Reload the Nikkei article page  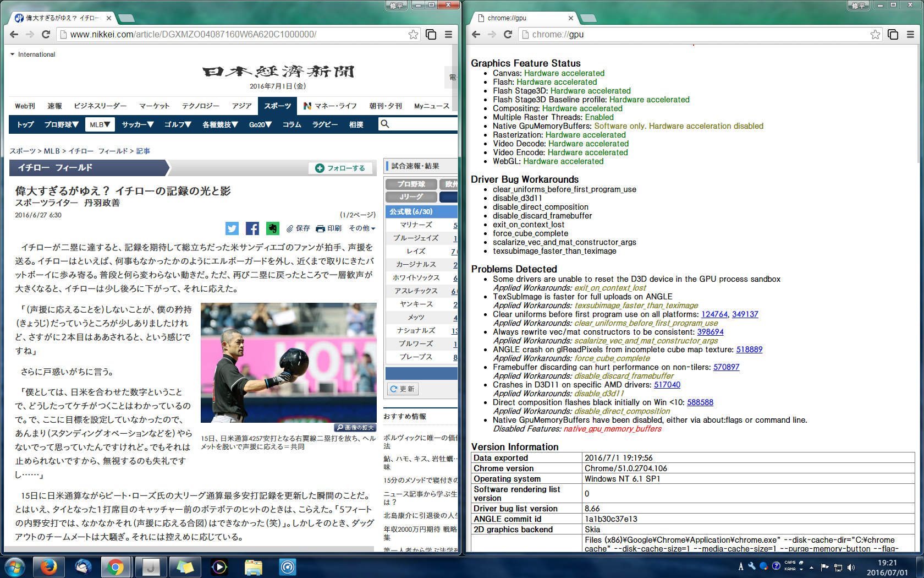tap(46, 35)
